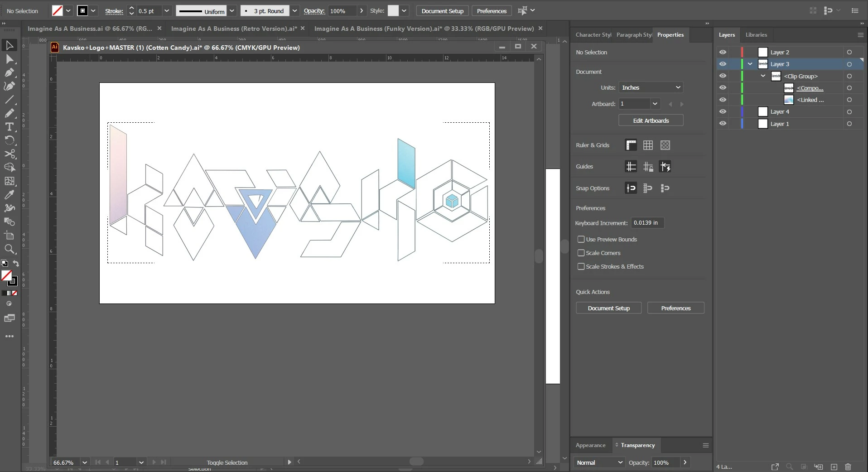This screenshot has height=472, width=868.
Task: Show rulers icon in Properties
Action: point(631,145)
